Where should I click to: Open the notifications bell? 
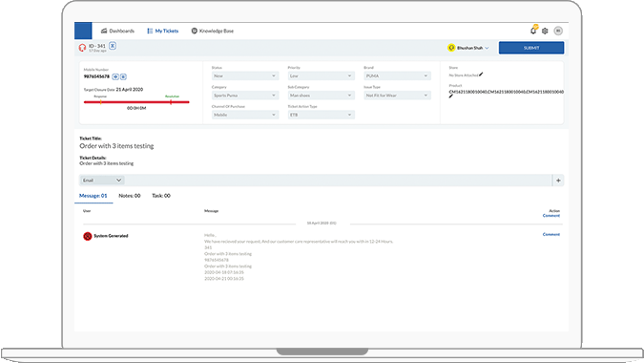pos(533,30)
